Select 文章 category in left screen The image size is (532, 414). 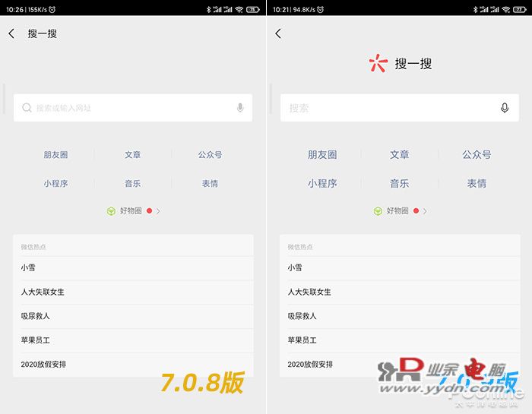pos(133,155)
